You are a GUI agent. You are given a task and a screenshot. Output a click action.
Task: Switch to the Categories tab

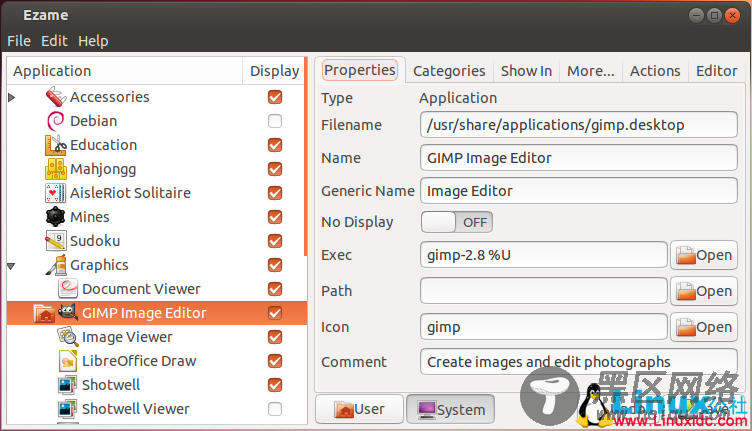click(449, 71)
